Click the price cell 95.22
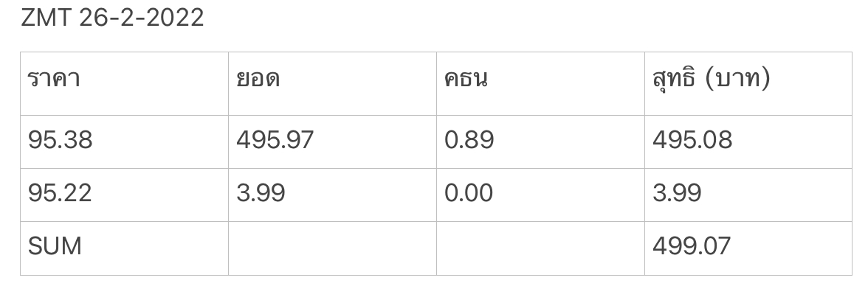The image size is (868, 286). click(125, 195)
